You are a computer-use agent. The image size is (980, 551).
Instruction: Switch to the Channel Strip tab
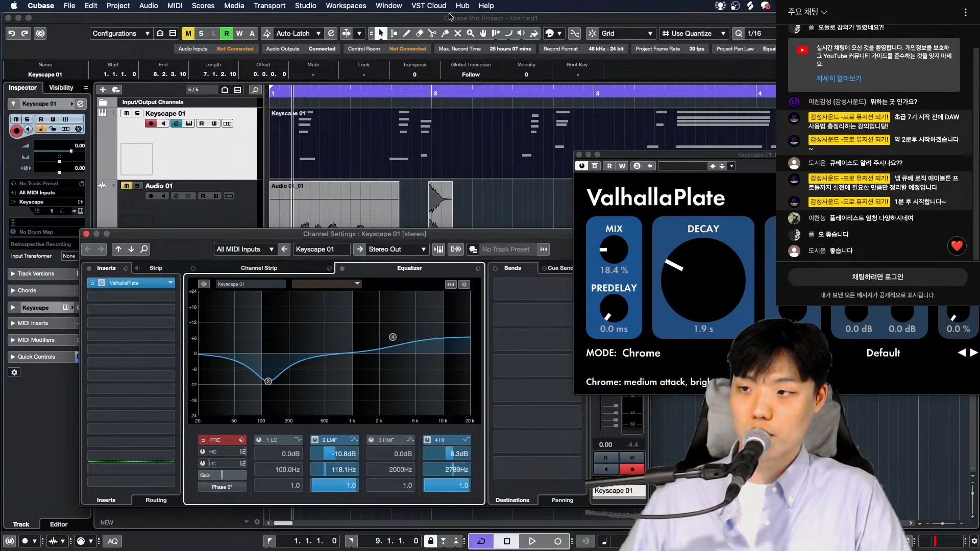click(x=259, y=268)
